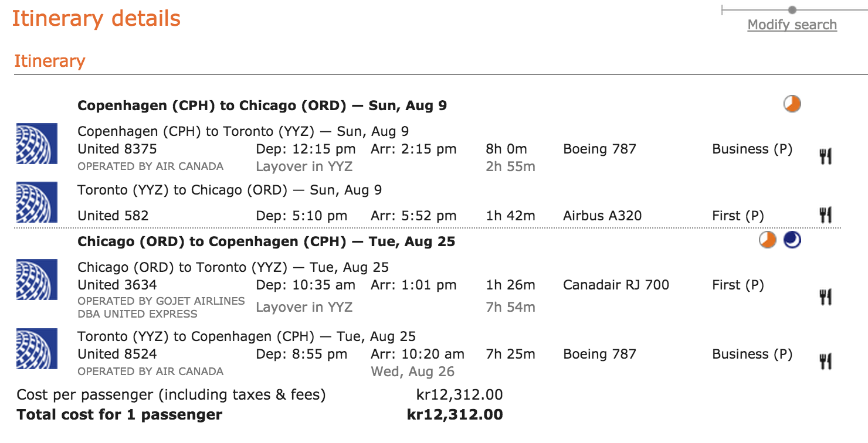
Task: Click the progress slider dot above Modify search
Action: (x=792, y=10)
